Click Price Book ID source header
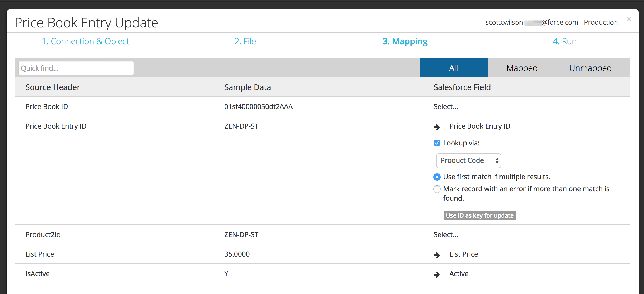The height and width of the screenshot is (294, 644). [47, 107]
